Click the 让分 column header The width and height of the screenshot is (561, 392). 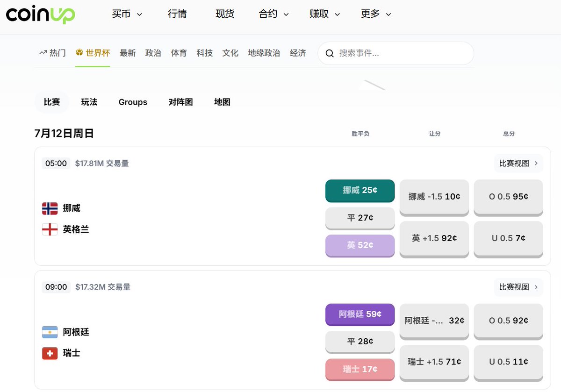[x=435, y=134]
